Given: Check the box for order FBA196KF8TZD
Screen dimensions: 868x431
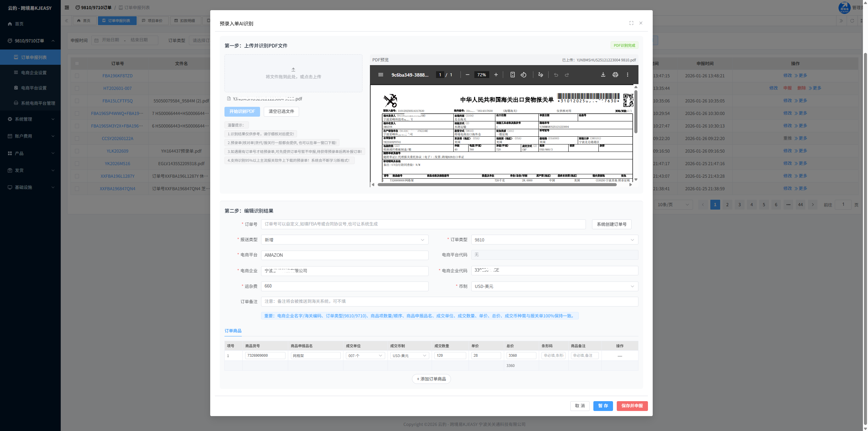Looking at the screenshot, I should pos(77,76).
